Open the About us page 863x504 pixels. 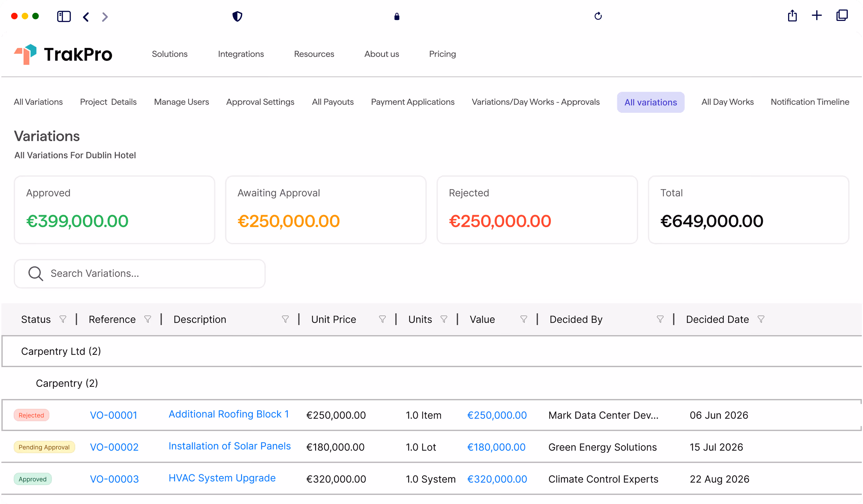pos(381,54)
